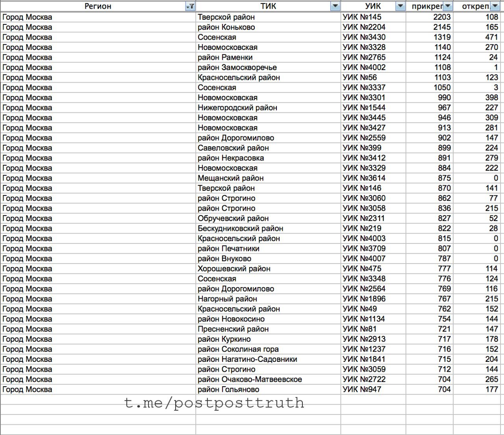Select cell район Очаково-Матвеевское
Image resolution: width=504 pixels, height=435 pixels.
tap(268, 380)
